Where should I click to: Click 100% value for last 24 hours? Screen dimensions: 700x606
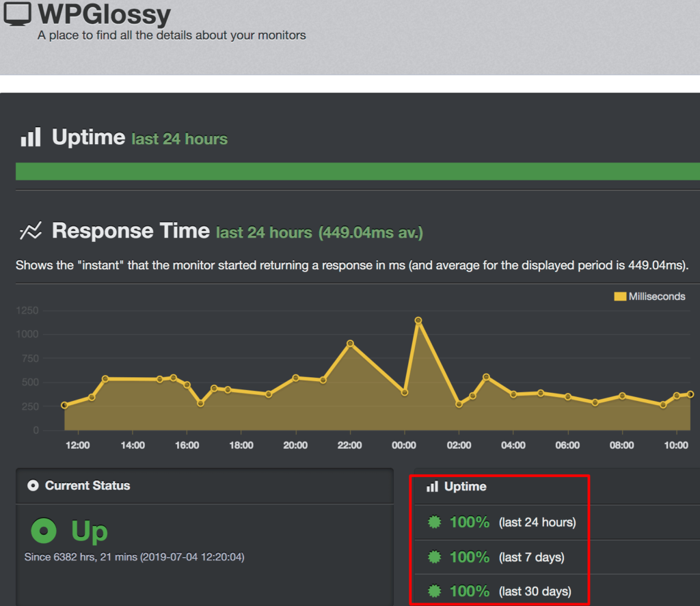(469, 522)
